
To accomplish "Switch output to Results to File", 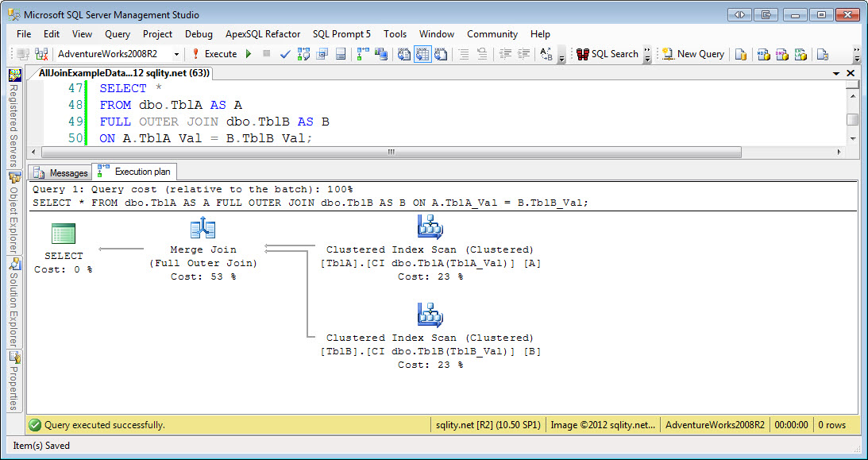I will point(441,54).
